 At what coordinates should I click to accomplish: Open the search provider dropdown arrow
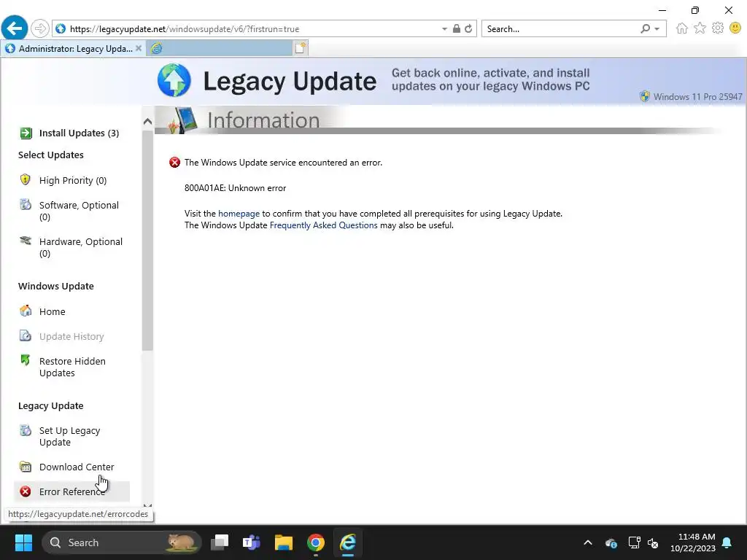click(x=657, y=29)
